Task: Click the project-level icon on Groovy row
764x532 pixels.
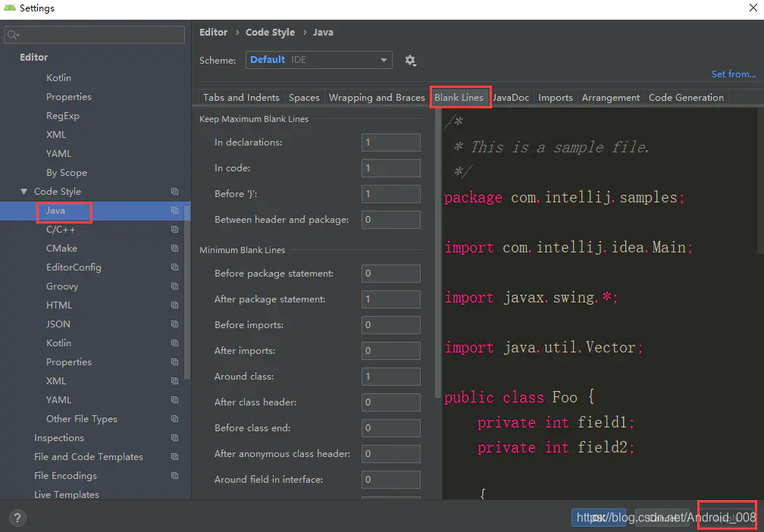Action: click(174, 286)
